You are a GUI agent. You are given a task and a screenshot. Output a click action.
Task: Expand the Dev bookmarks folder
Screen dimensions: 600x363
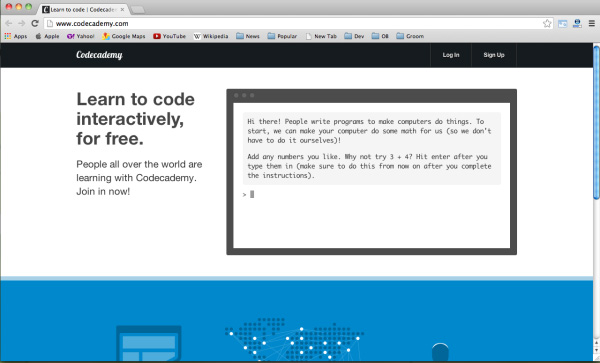click(x=354, y=36)
